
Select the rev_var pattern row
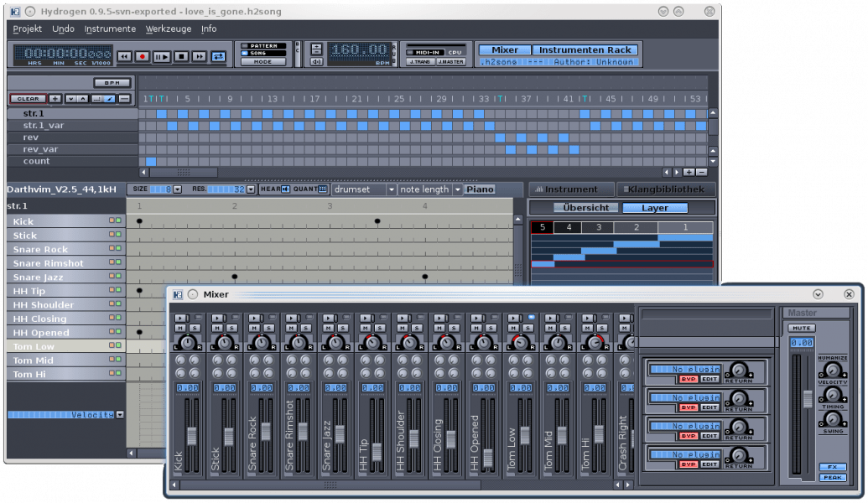(72, 149)
